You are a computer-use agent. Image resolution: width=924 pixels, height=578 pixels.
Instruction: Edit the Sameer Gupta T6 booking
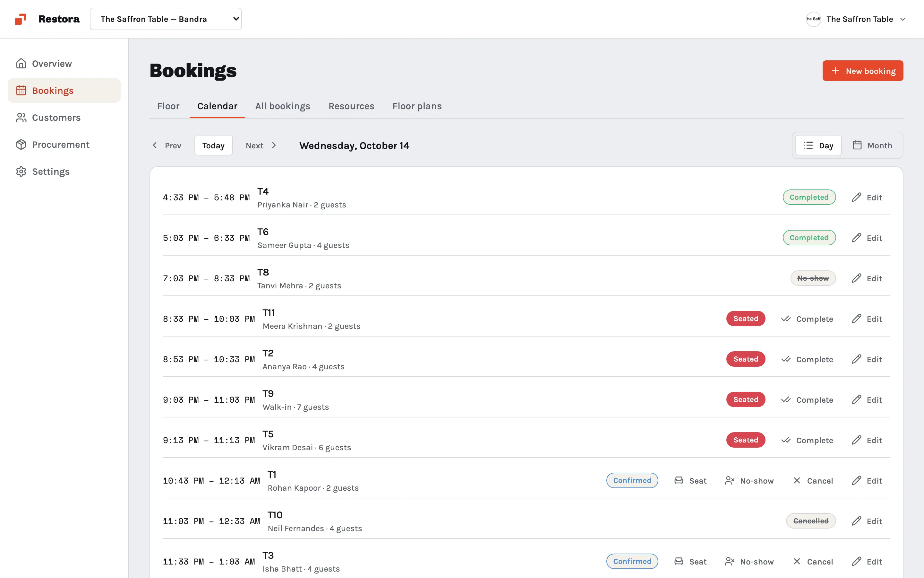click(867, 238)
